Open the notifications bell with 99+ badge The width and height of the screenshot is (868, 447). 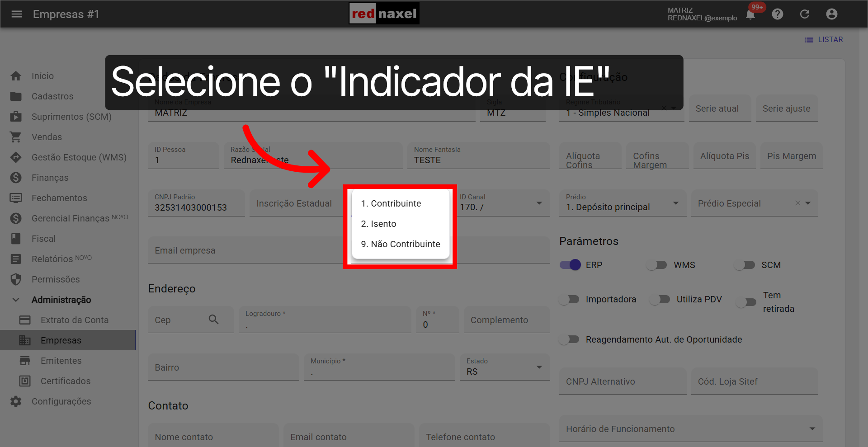750,14
